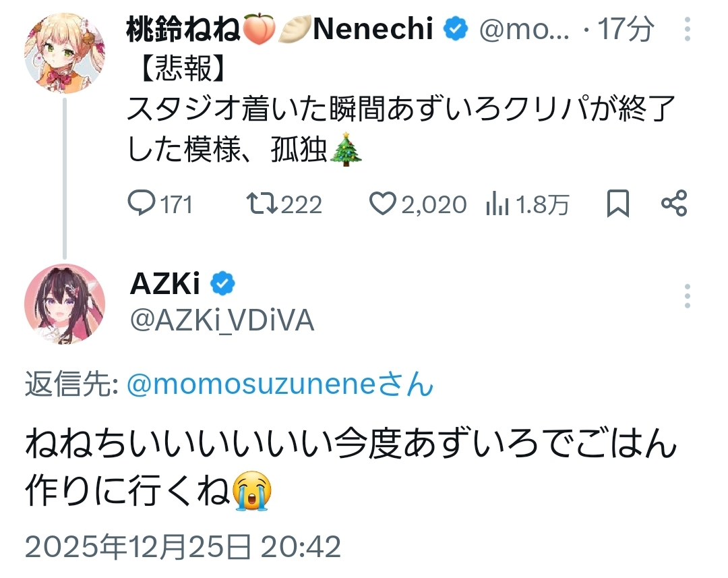
Task: Retweet the post with 222 reposts
Action: [260, 204]
